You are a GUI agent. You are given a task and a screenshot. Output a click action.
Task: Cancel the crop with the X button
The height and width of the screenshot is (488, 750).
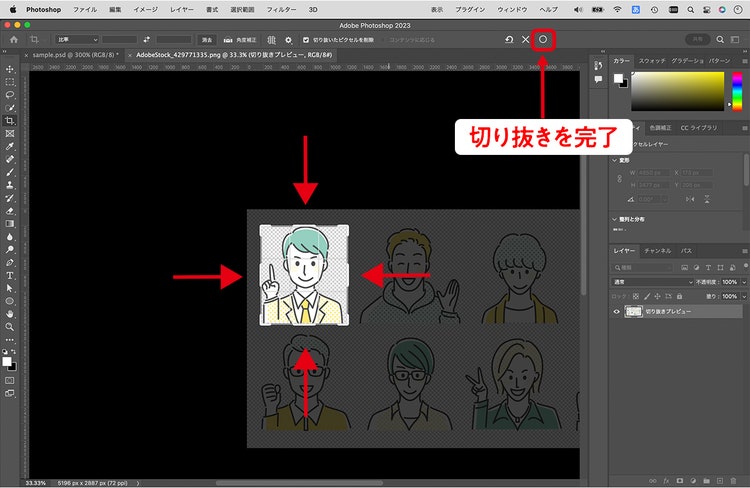point(525,40)
